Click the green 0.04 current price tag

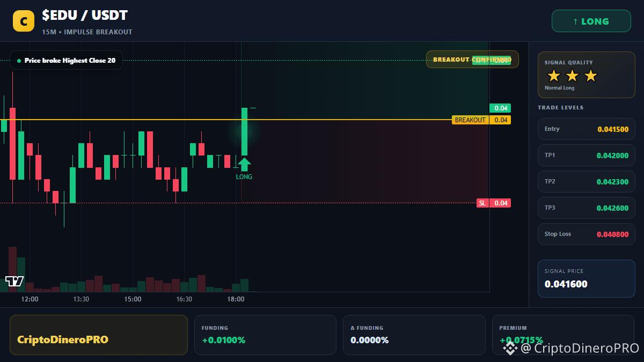[x=500, y=108]
